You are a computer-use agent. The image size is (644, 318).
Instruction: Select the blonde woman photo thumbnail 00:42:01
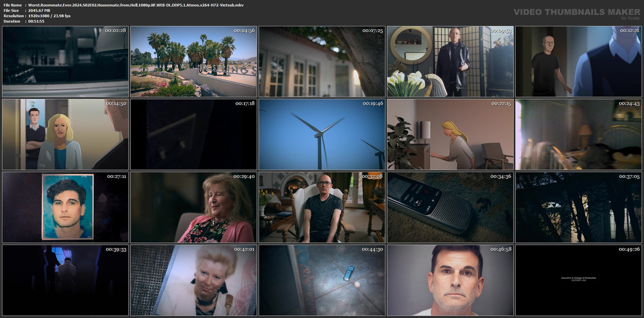194,280
